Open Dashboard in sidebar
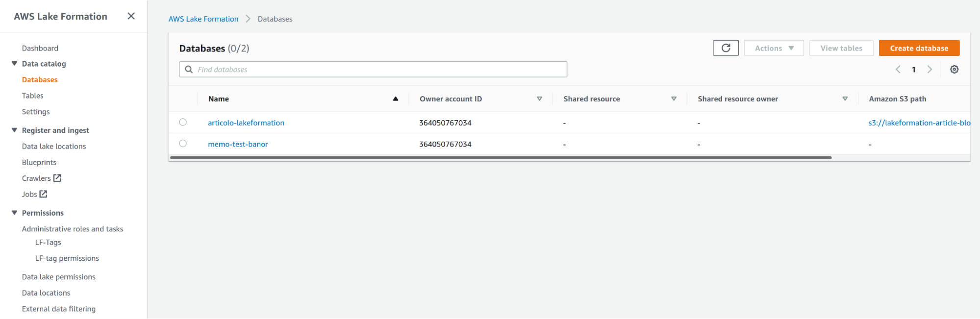Image resolution: width=980 pixels, height=319 pixels. pyautogui.click(x=40, y=48)
